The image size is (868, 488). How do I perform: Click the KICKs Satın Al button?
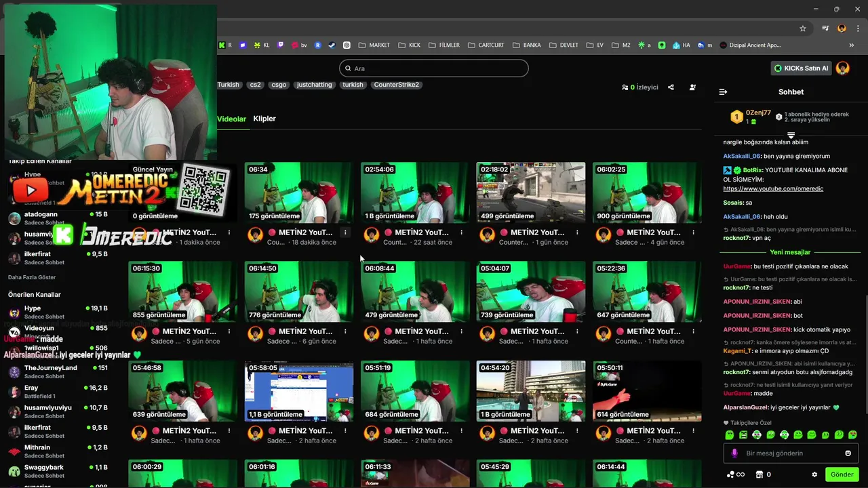coord(801,68)
